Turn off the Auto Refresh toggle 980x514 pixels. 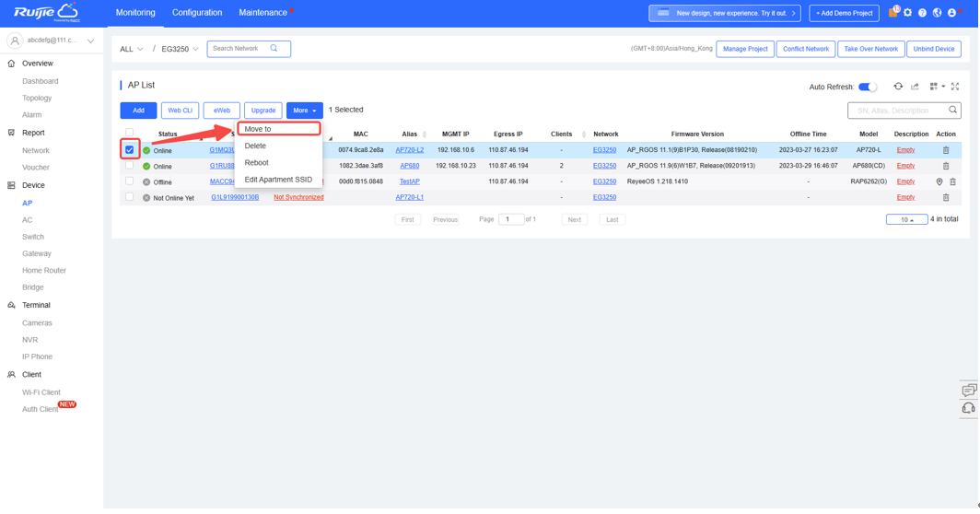pyautogui.click(x=869, y=87)
